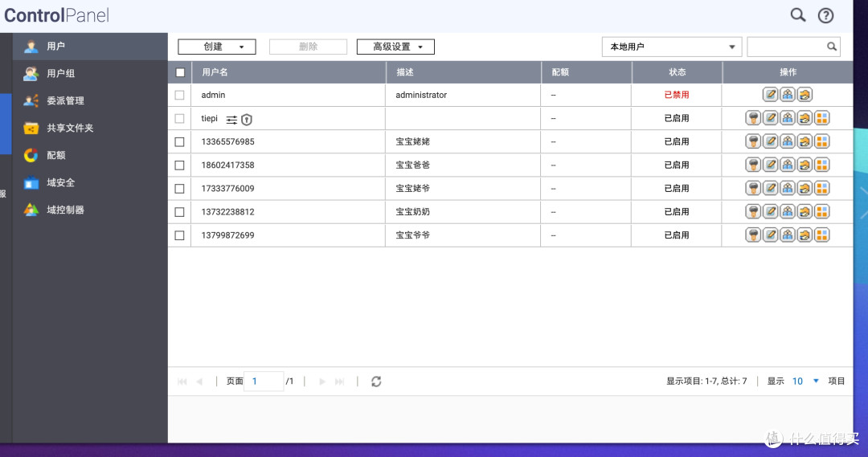Open the 本地用户 user type dropdown
Screen dimensions: 868x457
(x=671, y=47)
